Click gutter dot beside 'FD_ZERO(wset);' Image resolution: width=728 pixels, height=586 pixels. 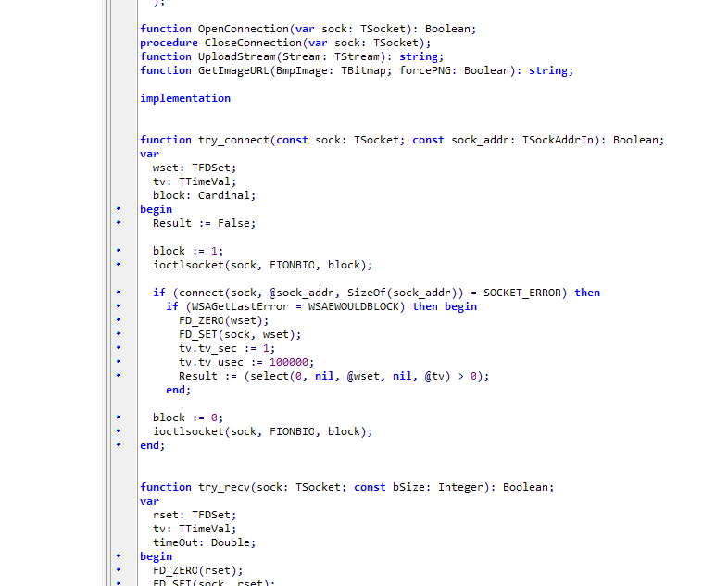click(119, 319)
